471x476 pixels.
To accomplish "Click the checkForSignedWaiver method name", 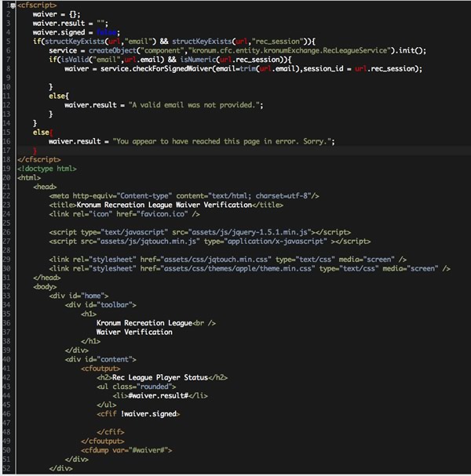I will click(x=172, y=69).
